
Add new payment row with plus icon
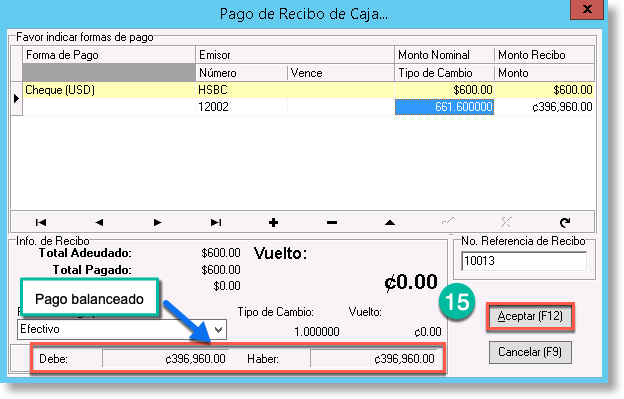point(273,222)
